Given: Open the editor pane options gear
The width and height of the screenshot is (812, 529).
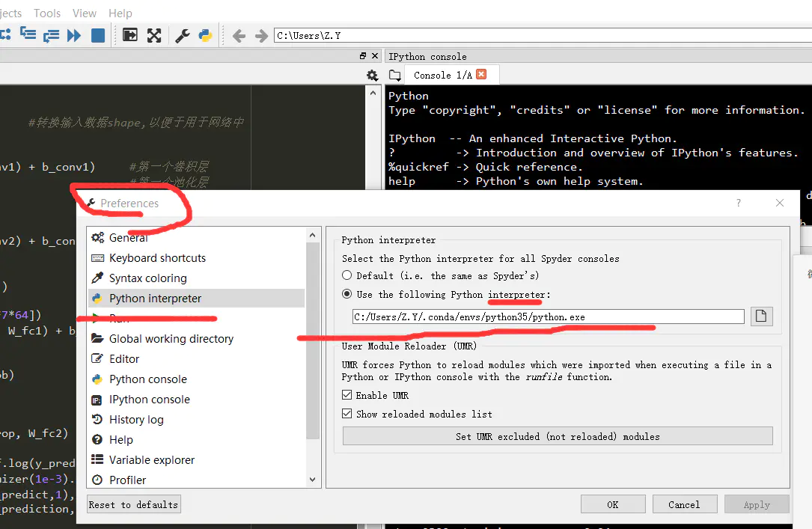Looking at the screenshot, I should (x=372, y=75).
